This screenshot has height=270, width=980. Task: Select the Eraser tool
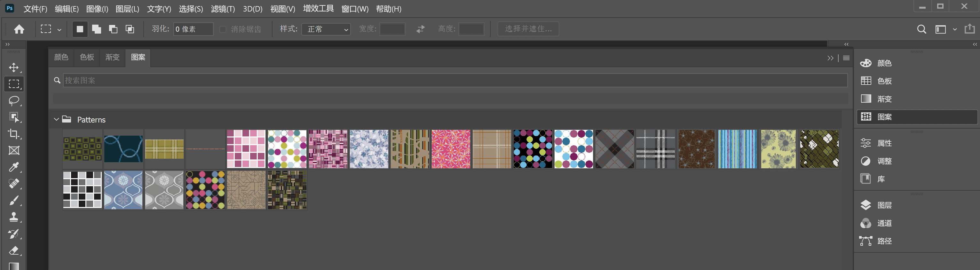(x=14, y=250)
